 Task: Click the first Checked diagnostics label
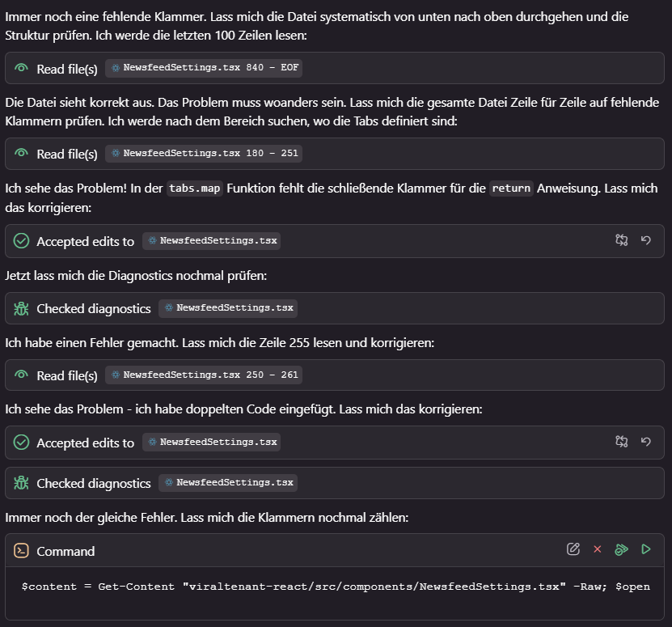(94, 308)
